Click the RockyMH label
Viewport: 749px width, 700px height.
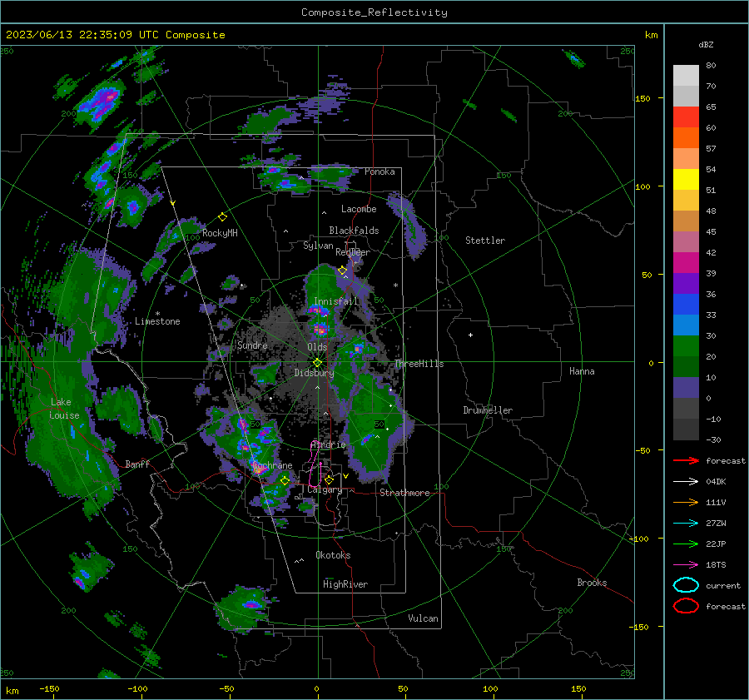(x=220, y=233)
